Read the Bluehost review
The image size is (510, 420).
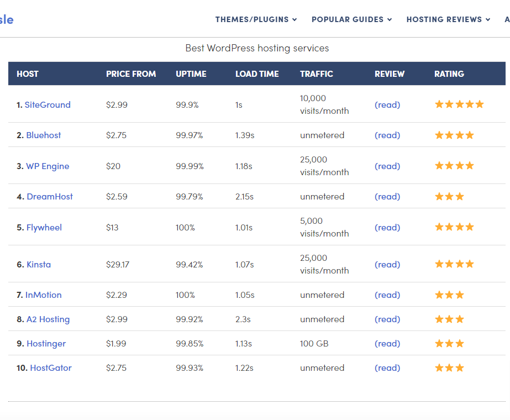coord(387,135)
